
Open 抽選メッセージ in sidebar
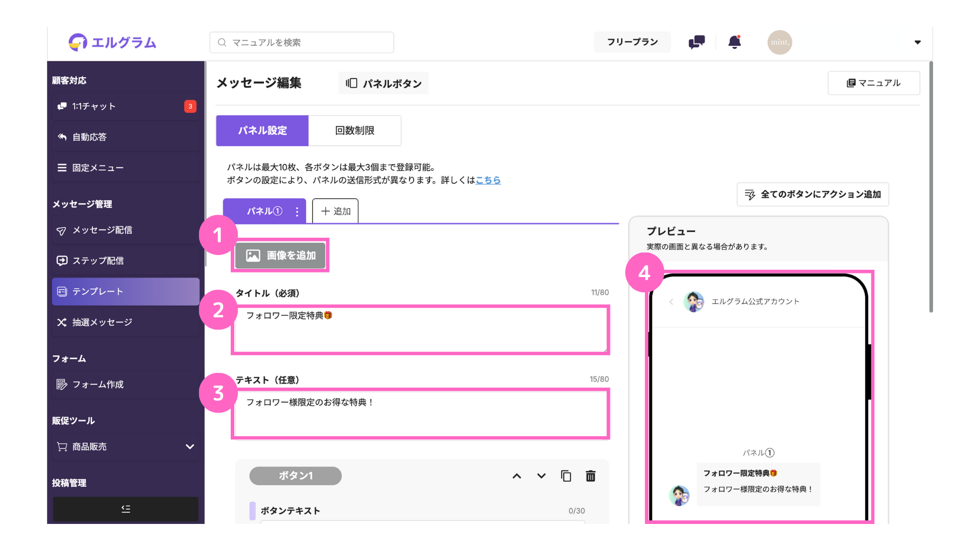[x=126, y=322]
